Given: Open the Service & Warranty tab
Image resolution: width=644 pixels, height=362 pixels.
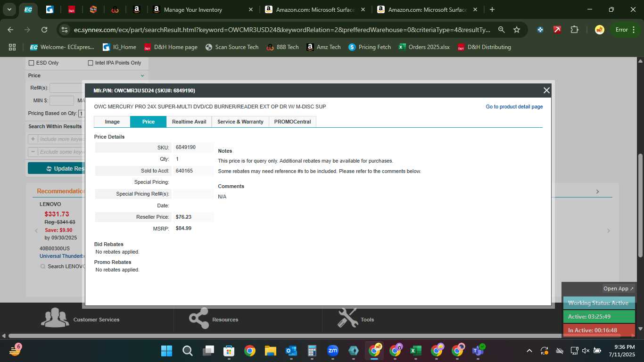Looking at the screenshot, I should [x=240, y=122].
